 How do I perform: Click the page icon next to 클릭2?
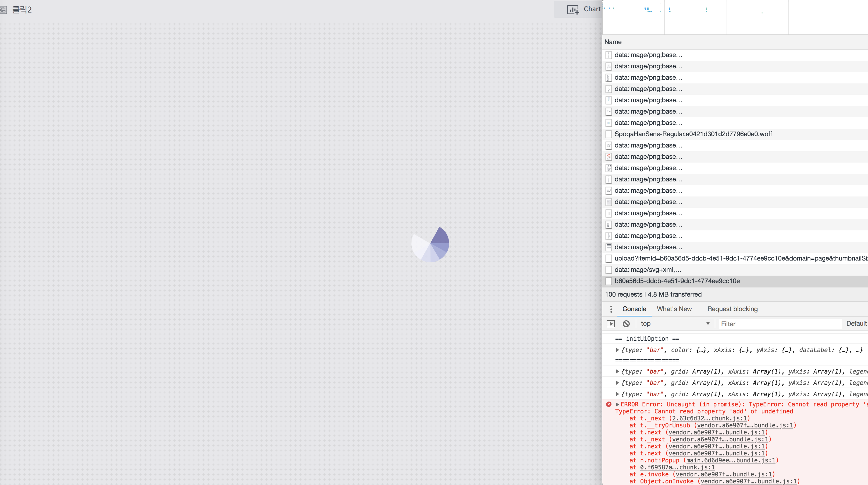point(4,10)
